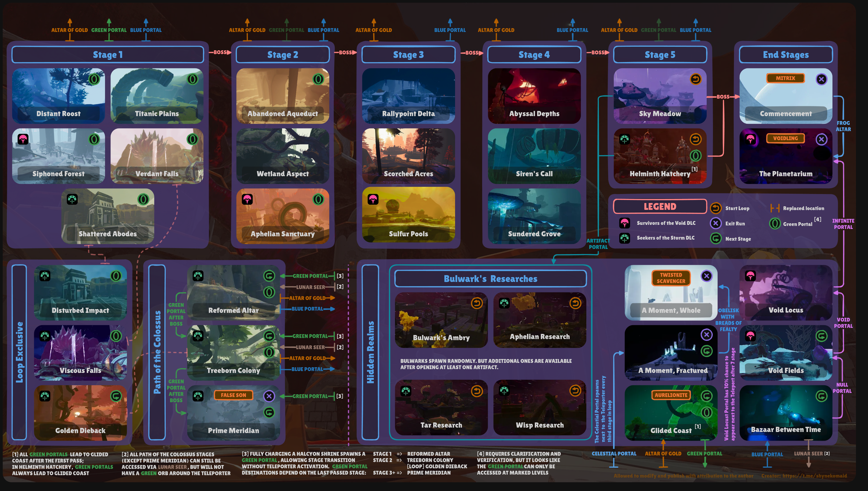The image size is (868, 491).
Task: Click the Void DLC icon on Sulfur Pools
Action: pos(373,199)
